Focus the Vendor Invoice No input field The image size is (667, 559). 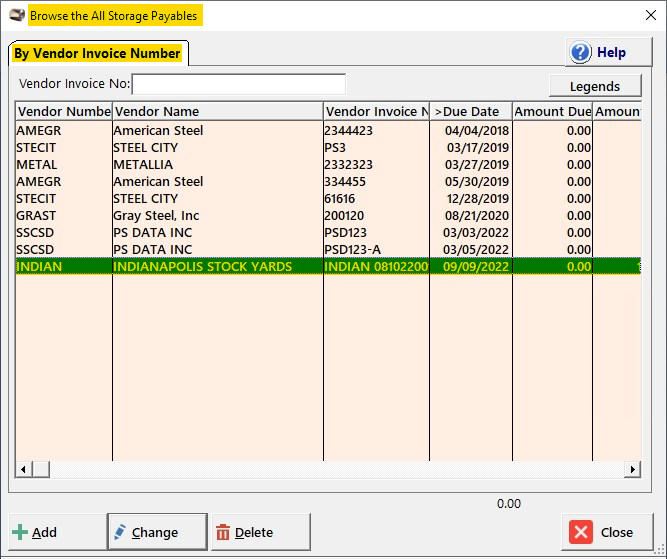point(239,84)
